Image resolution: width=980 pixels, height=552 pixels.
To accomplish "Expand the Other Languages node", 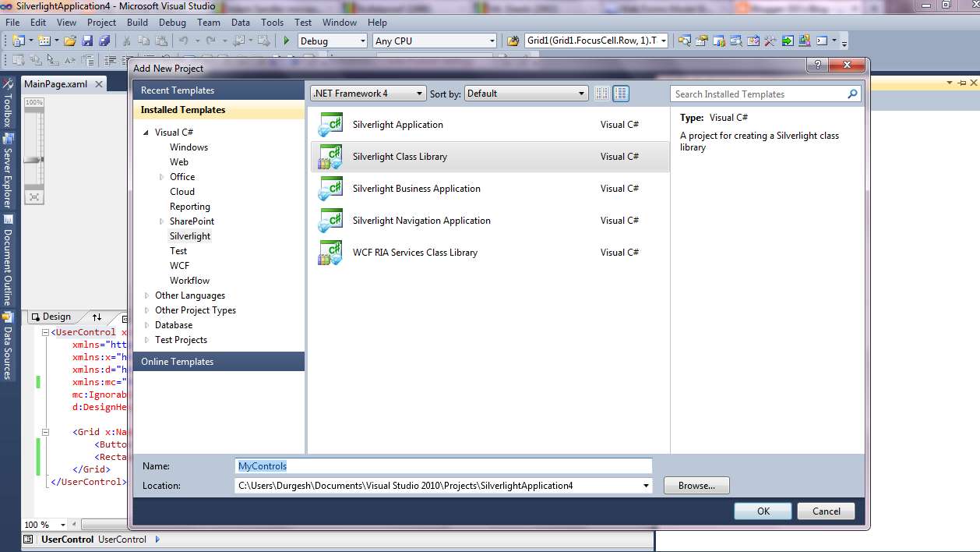I will (146, 295).
